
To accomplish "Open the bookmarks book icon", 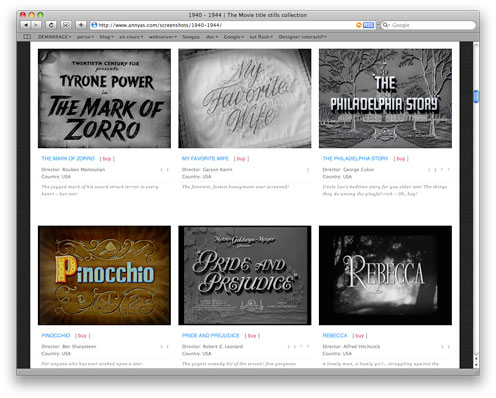I will (x=27, y=37).
